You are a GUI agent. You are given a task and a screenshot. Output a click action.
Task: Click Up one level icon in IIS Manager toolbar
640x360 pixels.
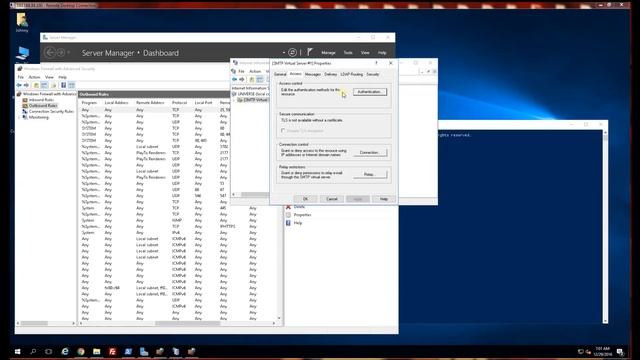tap(251, 79)
